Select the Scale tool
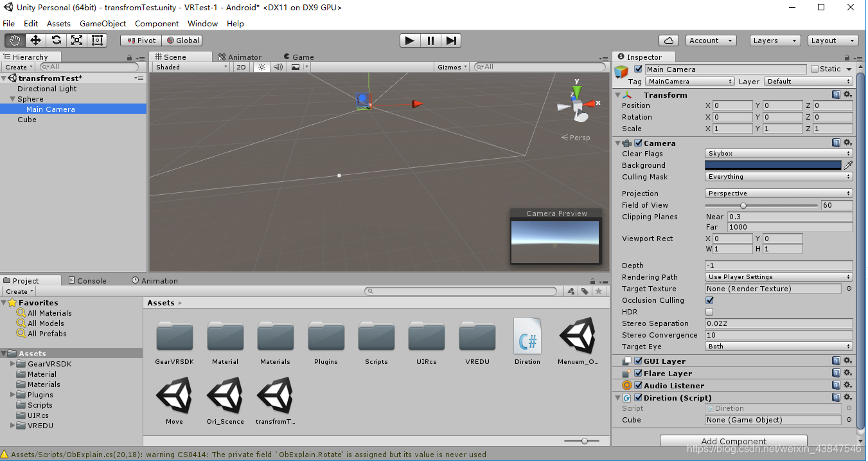Viewport: 868px width, 461px height. tap(76, 41)
